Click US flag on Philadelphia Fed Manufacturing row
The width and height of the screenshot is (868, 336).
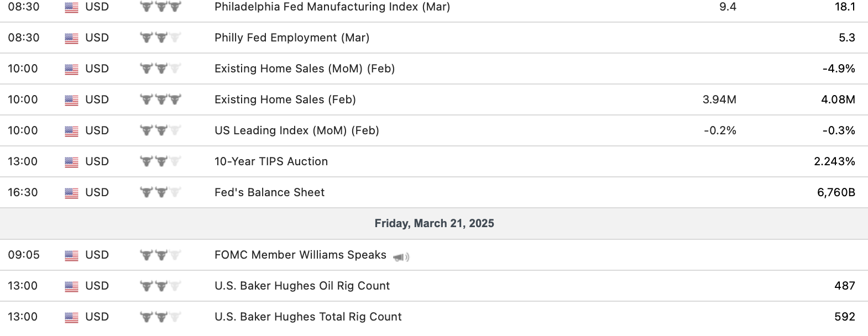coord(71,7)
